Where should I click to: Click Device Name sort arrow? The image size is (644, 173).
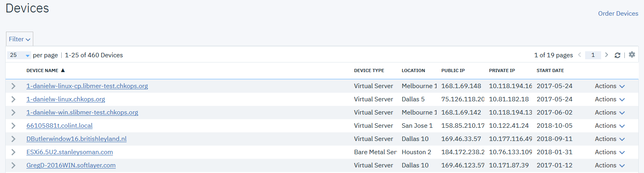[x=63, y=70]
